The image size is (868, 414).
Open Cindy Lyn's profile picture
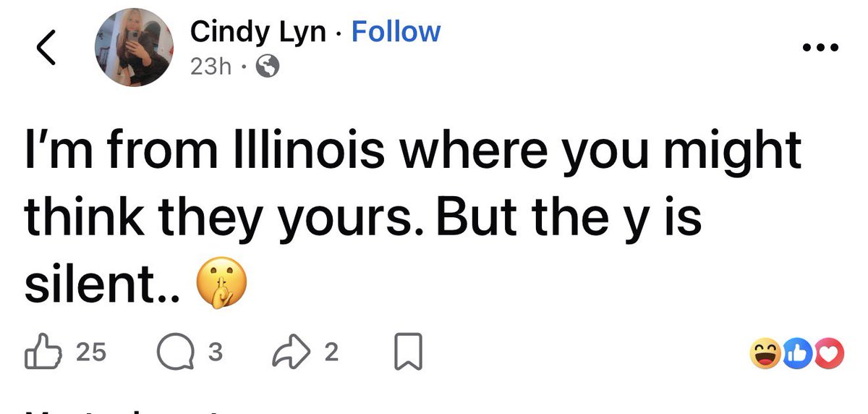click(x=135, y=48)
